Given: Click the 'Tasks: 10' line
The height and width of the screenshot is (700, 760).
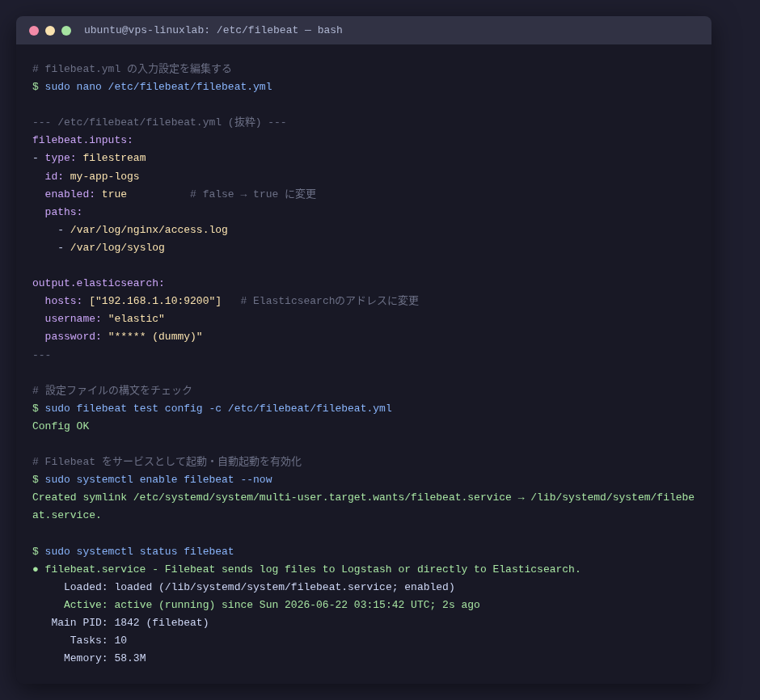Looking at the screenshot, I should click(99, 641).
